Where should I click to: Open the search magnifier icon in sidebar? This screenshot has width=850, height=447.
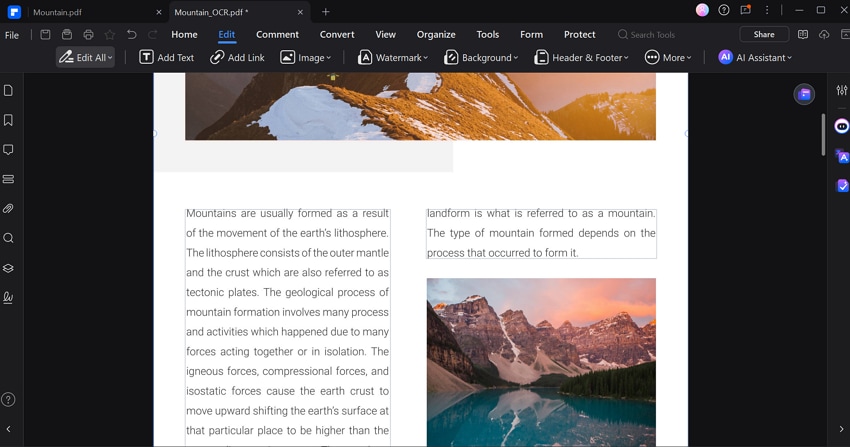coord(8,238)
